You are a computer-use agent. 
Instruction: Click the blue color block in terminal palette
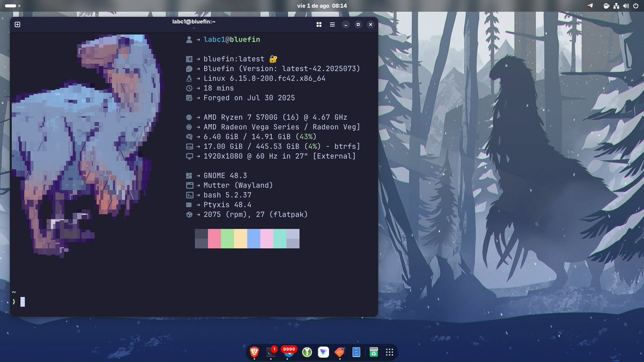[254, 239]
